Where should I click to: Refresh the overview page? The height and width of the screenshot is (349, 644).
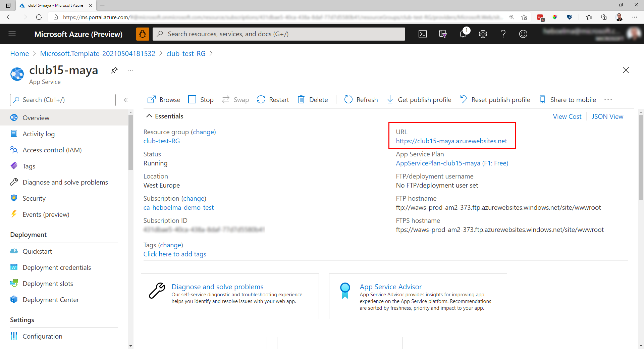click(361, 100)
